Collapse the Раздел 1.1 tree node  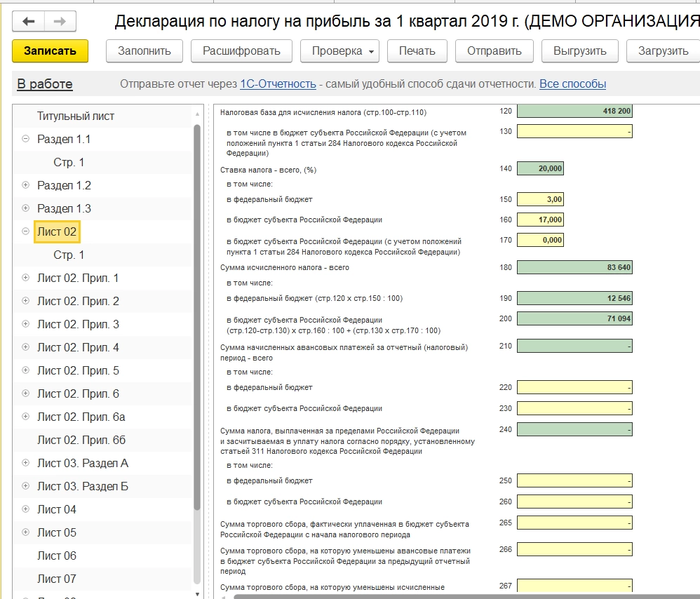(x=26, y=139)
